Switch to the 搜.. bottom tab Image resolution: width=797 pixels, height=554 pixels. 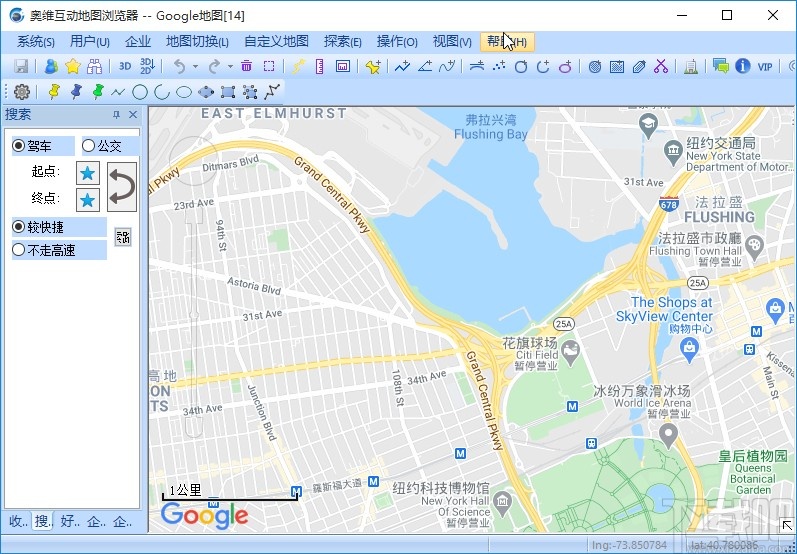point(44,521)
